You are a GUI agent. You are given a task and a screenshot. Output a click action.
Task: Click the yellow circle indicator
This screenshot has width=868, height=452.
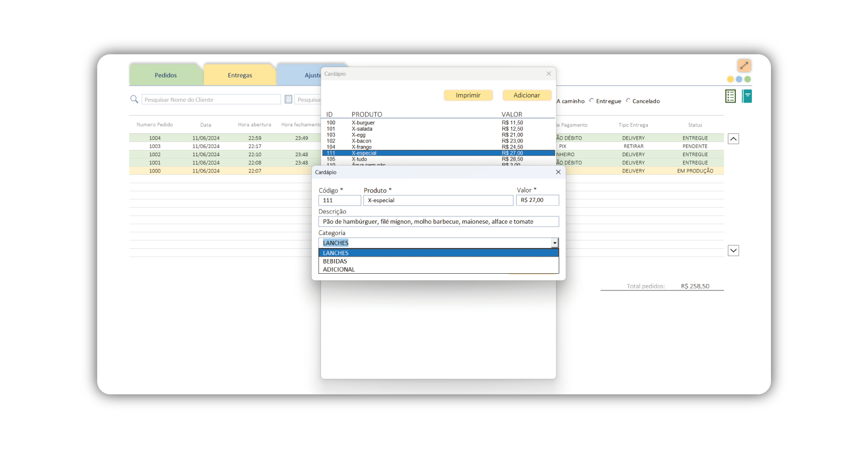[730, 79]
